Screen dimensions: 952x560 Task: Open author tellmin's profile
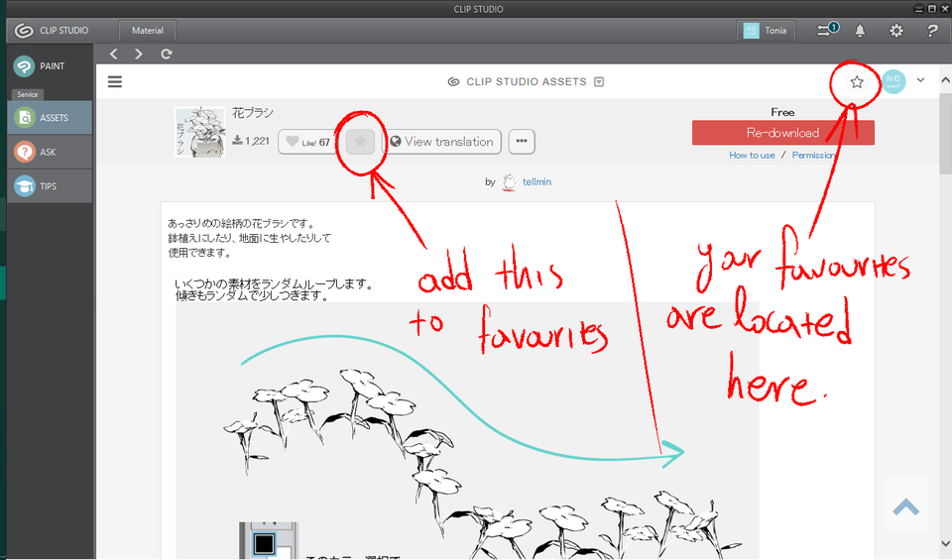pyautogui.click(x=536, y=182)
